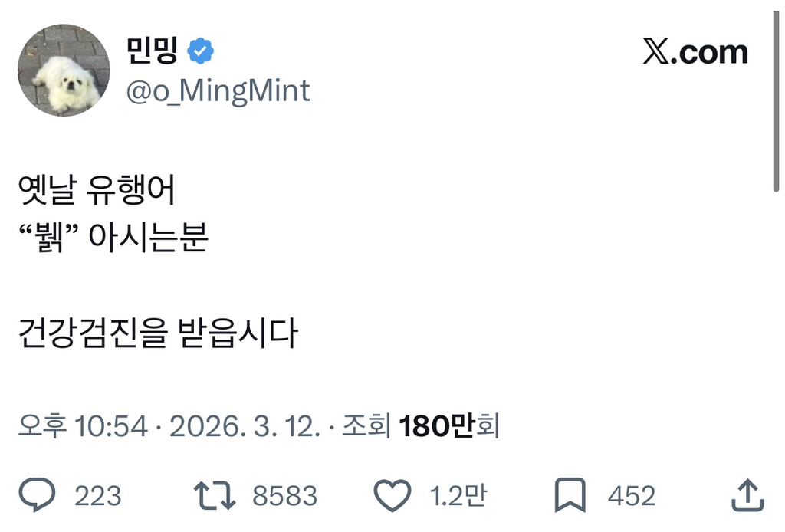Bookmark this tweet with the bookmark icon
Image resolution: width=785 pixels, height=532 pixels.
[x=570, y=495]
